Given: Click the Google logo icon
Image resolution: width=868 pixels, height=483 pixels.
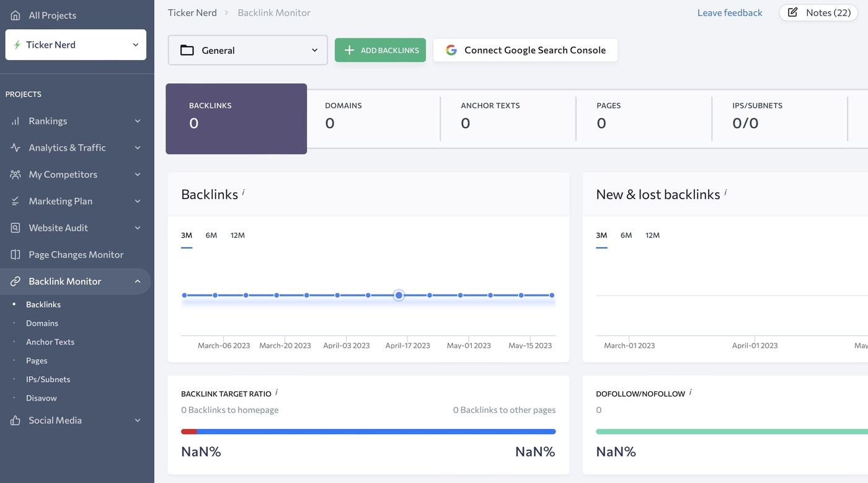Looking at the screenshot, I should [451, 50].
